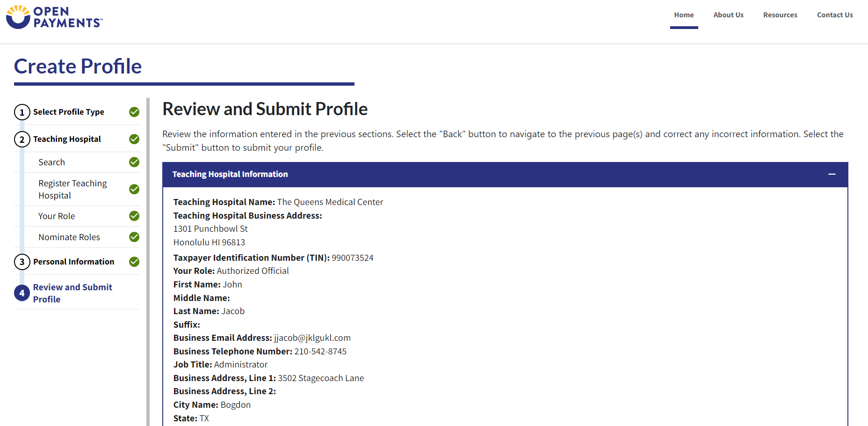Click the Create Profile page heading

tap(78, 66)
